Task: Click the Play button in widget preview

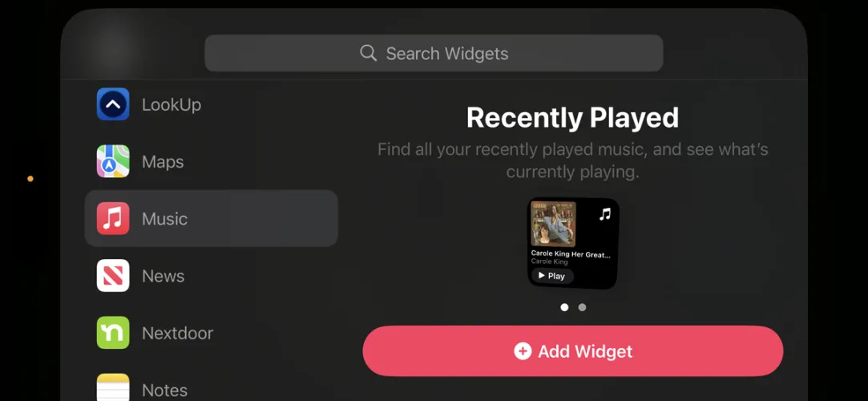Action: pos(552,276)
